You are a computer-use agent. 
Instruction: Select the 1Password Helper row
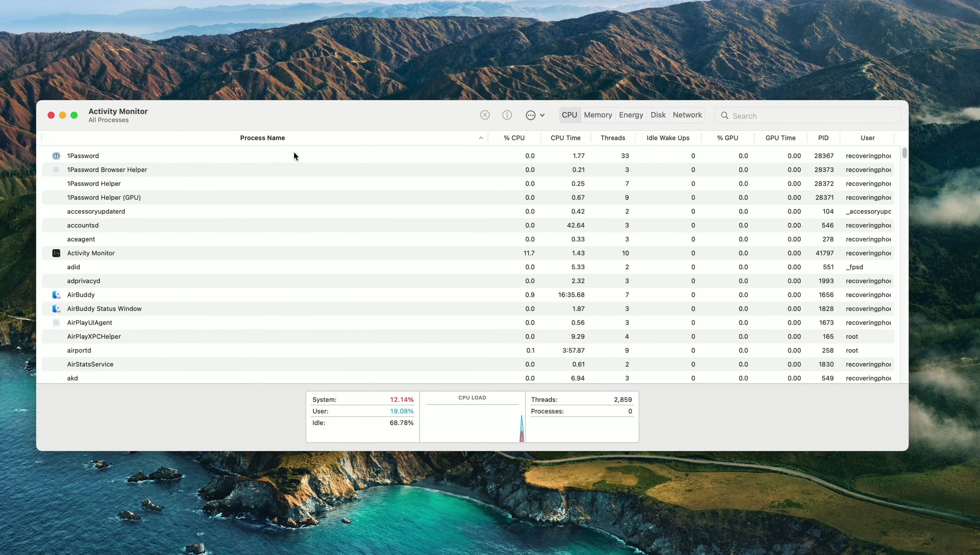click(468, 183)
